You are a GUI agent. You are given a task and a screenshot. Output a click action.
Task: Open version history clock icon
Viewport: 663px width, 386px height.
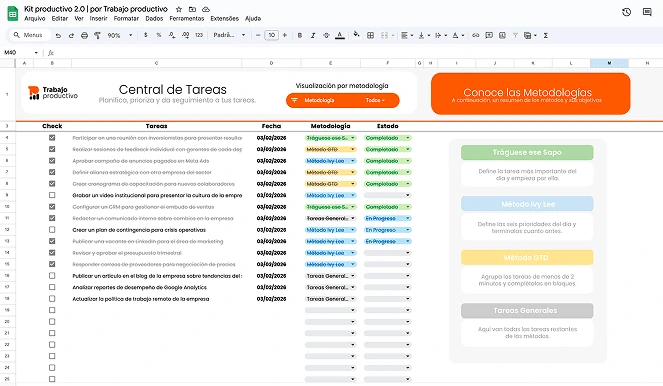click(627, 12)
